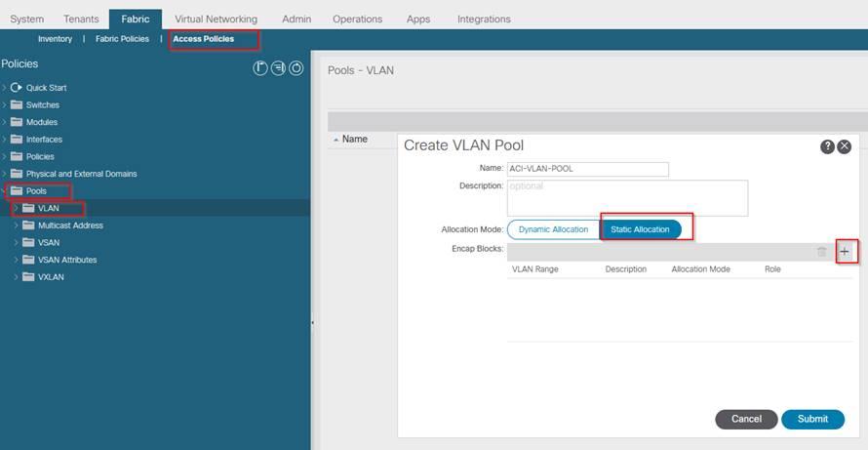Image resolution: width=868 pixels, height=450 pixels.
Task: Expand Physical and External Domains arrow
Action: pyautogui.click(x=5, y=174)
